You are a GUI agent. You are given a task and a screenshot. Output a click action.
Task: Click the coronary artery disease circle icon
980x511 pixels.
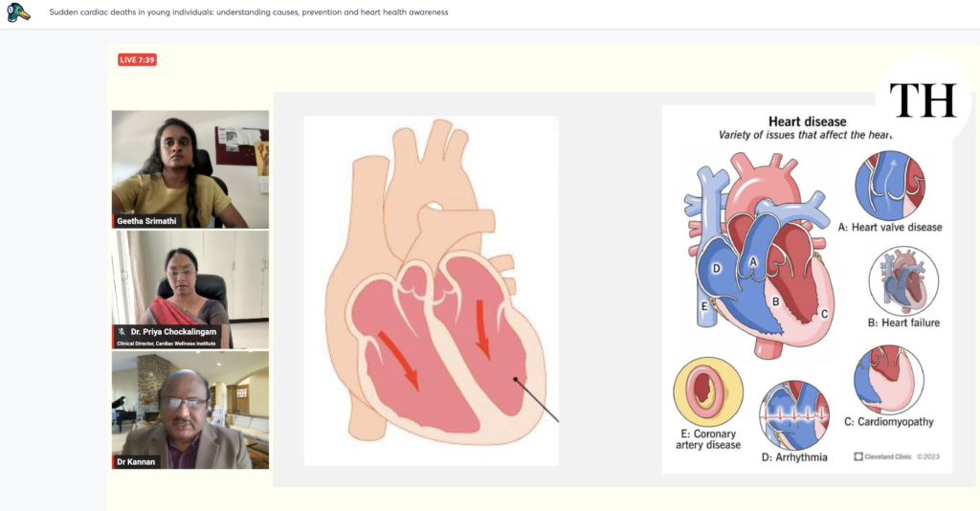pos(707,392)
